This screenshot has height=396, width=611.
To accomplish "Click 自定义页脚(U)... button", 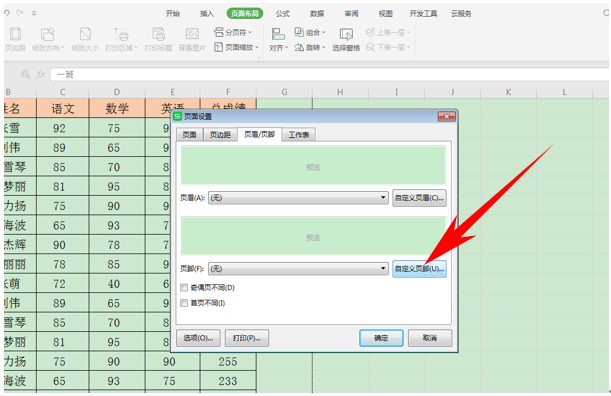I will [x=419, y=269].
